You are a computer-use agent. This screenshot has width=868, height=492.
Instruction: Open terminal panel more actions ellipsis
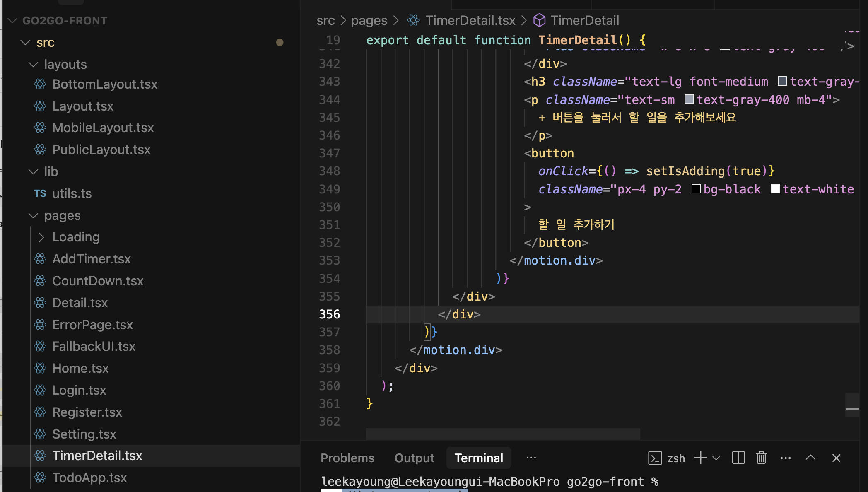click(786, 458)
